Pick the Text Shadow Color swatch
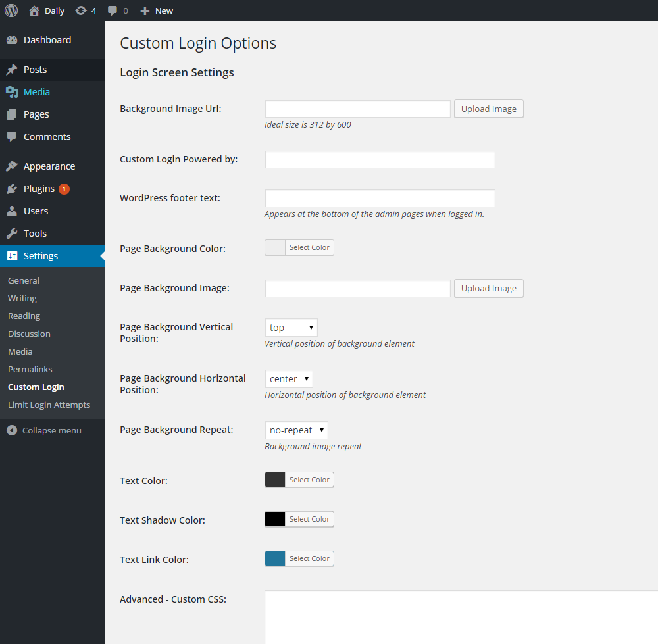This screenshot has height=644, width=658. [275, 519]
